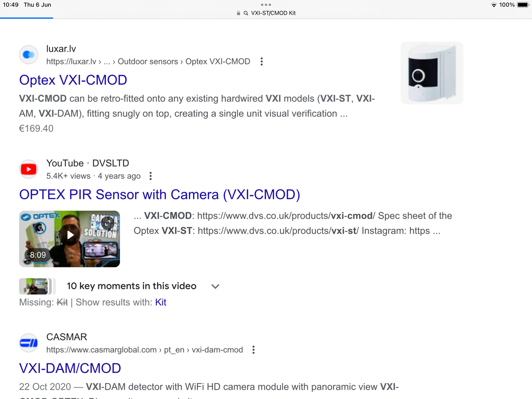Open options menu for luxar.lv result

[262, 62]
